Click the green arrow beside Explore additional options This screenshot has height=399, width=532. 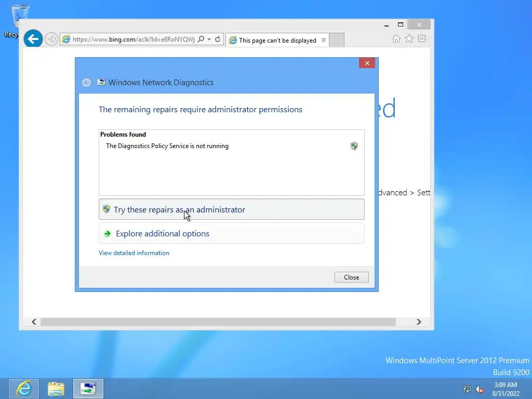coord(107,234)
